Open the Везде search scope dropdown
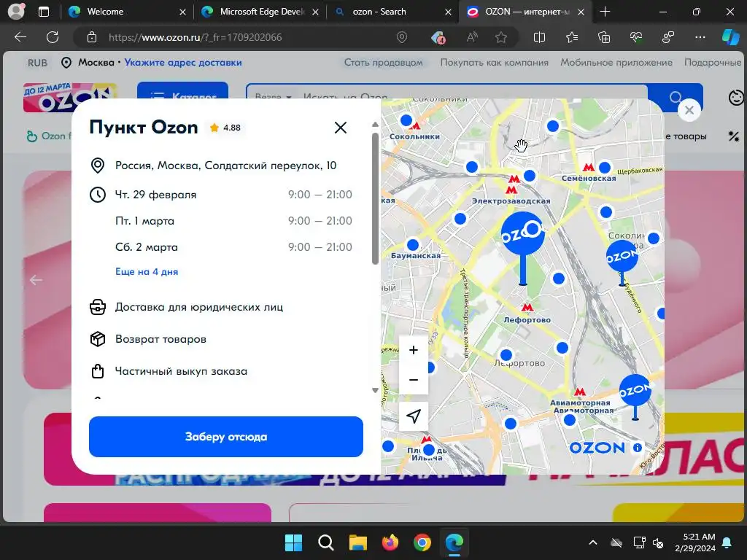The image size is (747, 560). pos(273,96)
